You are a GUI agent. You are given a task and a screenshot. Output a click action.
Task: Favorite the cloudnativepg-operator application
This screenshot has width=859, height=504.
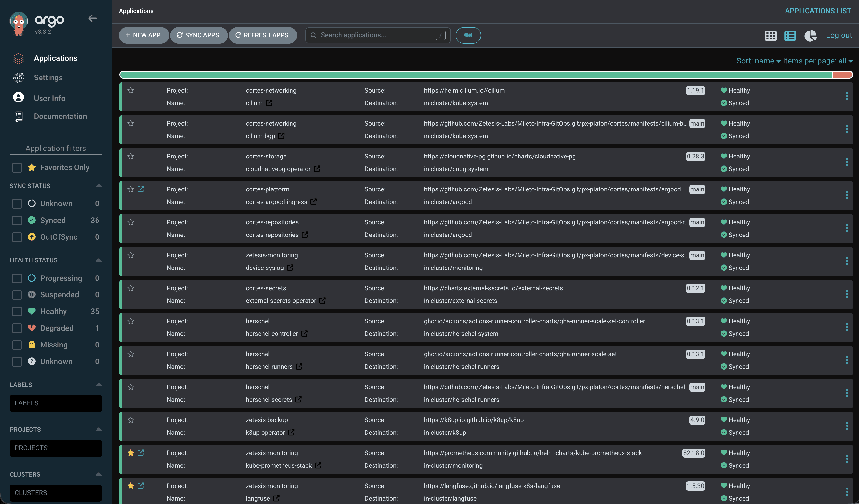[130, 156]
